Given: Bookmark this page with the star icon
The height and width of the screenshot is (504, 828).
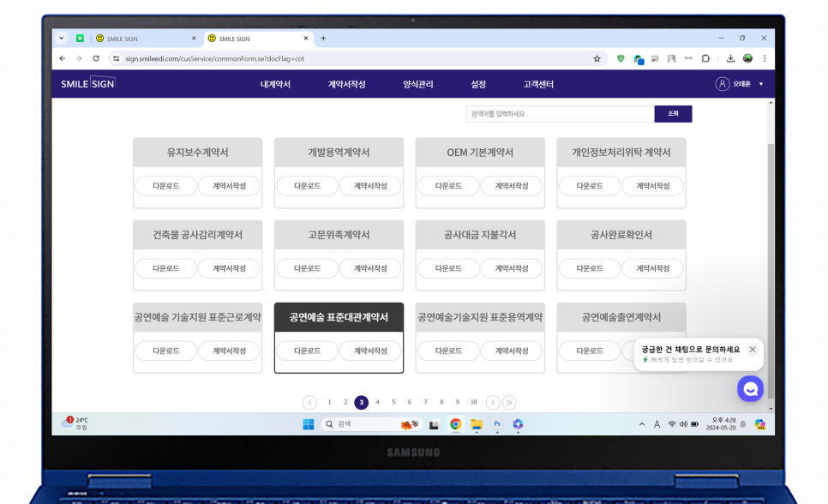Looking at the screenshot, I should [597, 58].
